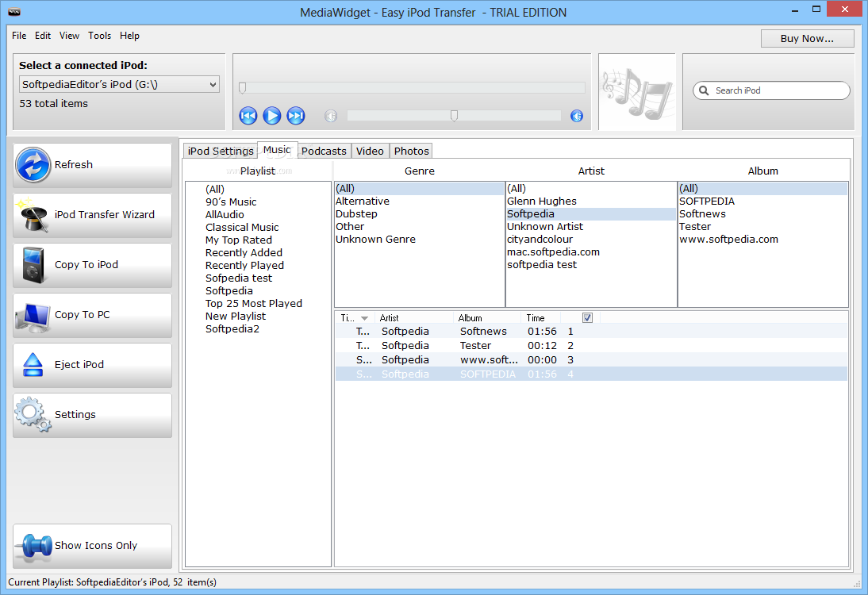This screenshot has width=868, height=595.
Task: Play the selected track
Action: point(272,116)
